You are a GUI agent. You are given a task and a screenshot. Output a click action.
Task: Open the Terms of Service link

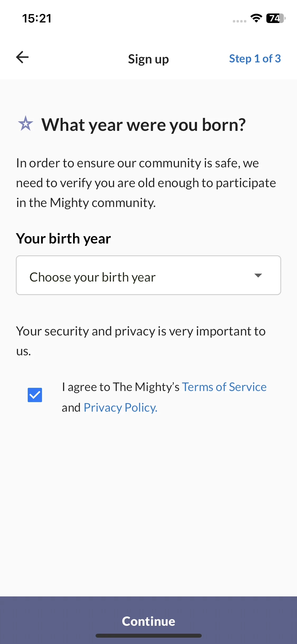pos(224,387)
